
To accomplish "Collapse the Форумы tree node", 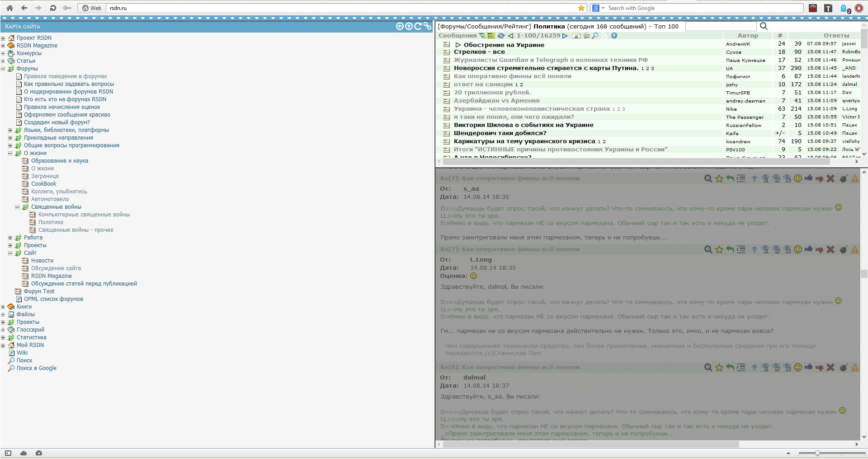I will [3, 69].
